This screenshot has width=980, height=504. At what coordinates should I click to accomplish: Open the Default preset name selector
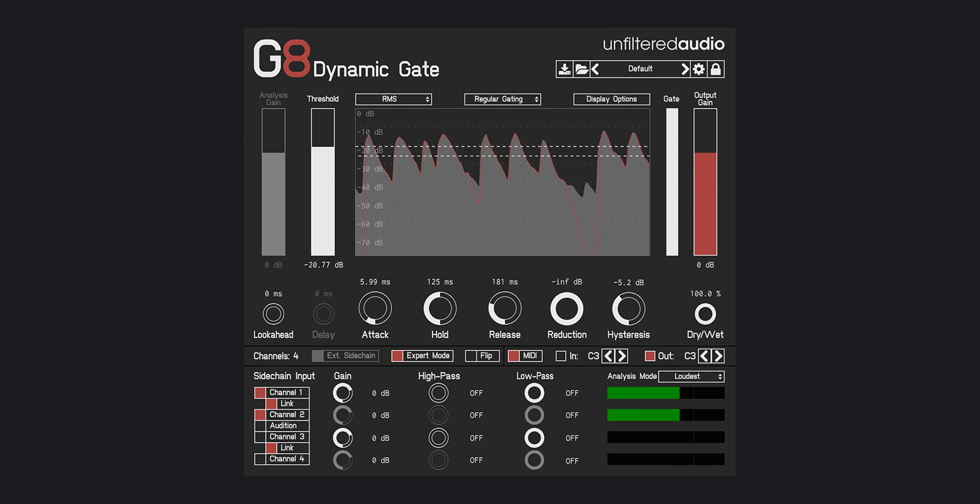pos(640,69)
